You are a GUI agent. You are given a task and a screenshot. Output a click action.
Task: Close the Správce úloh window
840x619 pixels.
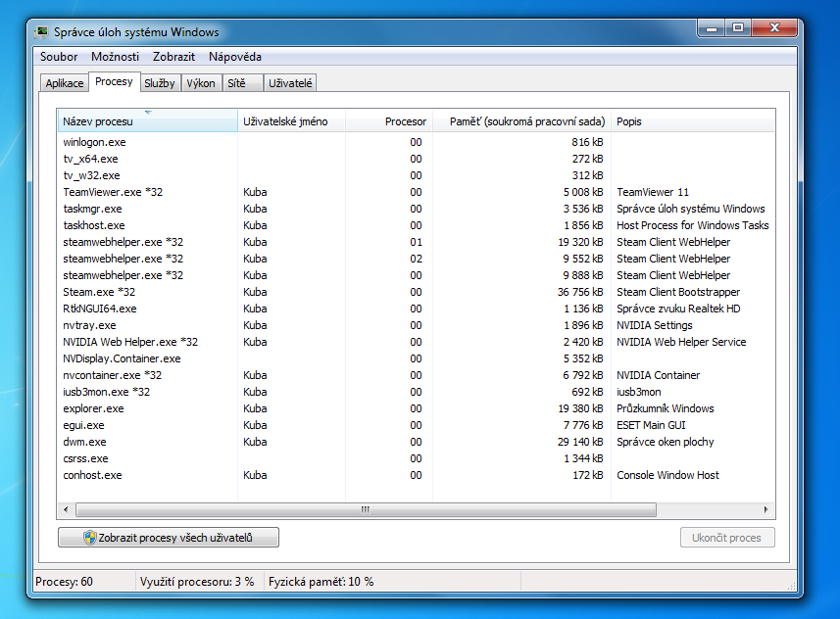[x=774, y=27]
